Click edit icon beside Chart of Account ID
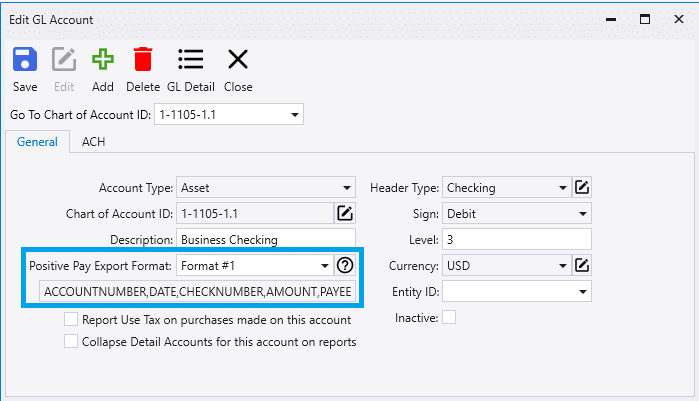The height and width of the screenshot is (401, 699). coord(345,213)
